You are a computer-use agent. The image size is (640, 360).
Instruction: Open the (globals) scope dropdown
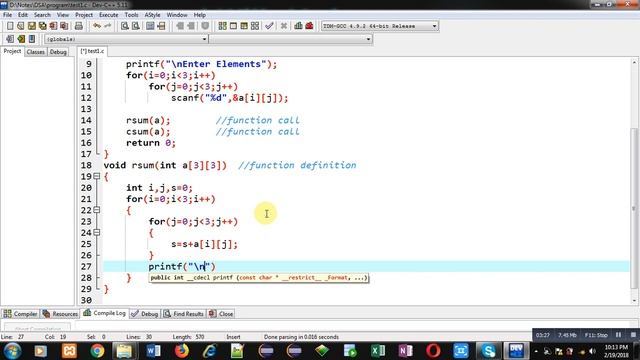126,39
